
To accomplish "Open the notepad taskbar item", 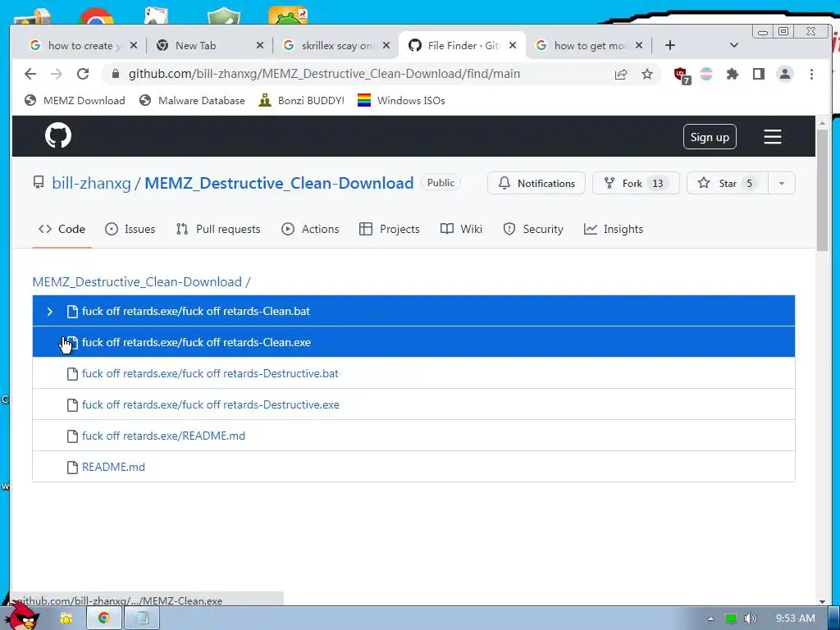I will coord(142,619).
